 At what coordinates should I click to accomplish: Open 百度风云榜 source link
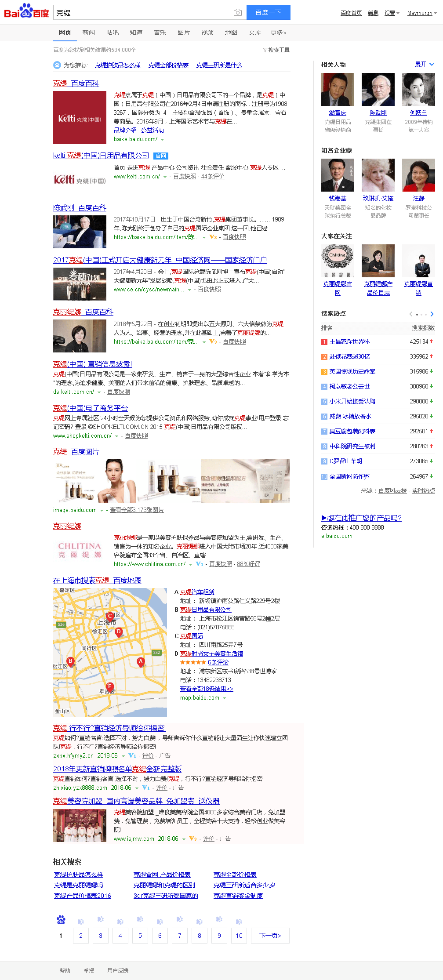pyautogui.click(x=392, y=490)
